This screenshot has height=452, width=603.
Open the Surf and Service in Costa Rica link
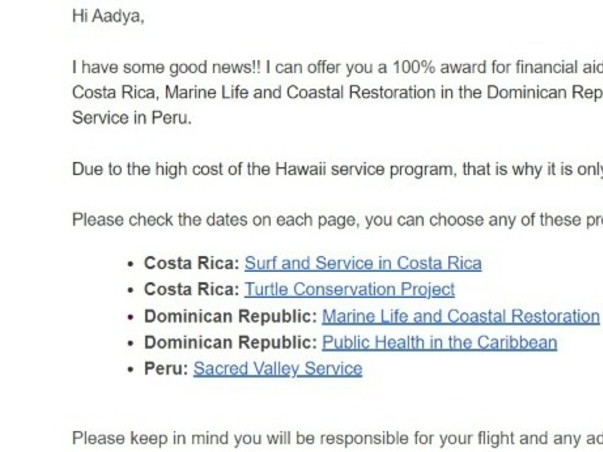point(362,263)
